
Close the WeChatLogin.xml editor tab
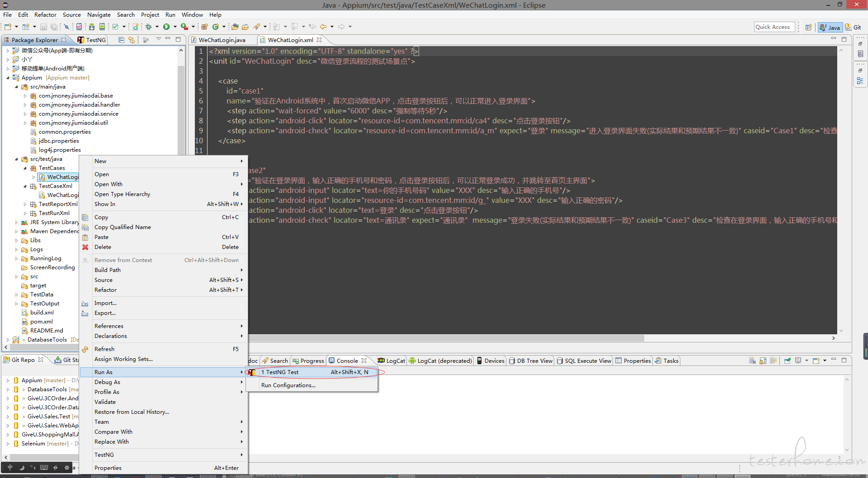[319, 40]
